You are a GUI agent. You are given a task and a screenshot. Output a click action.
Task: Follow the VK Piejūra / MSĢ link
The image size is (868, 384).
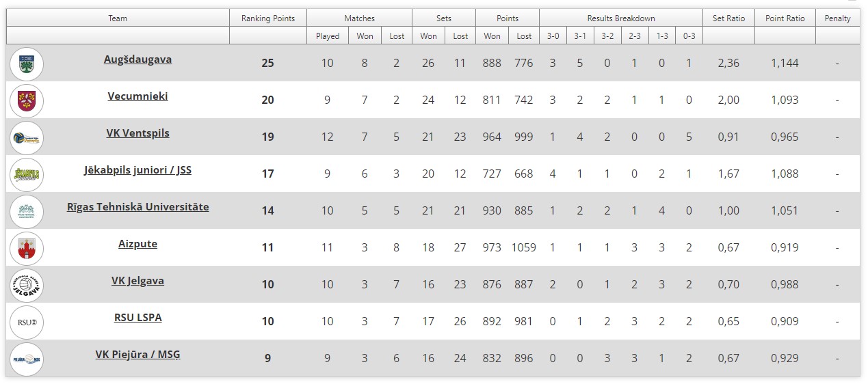(137, 355)
